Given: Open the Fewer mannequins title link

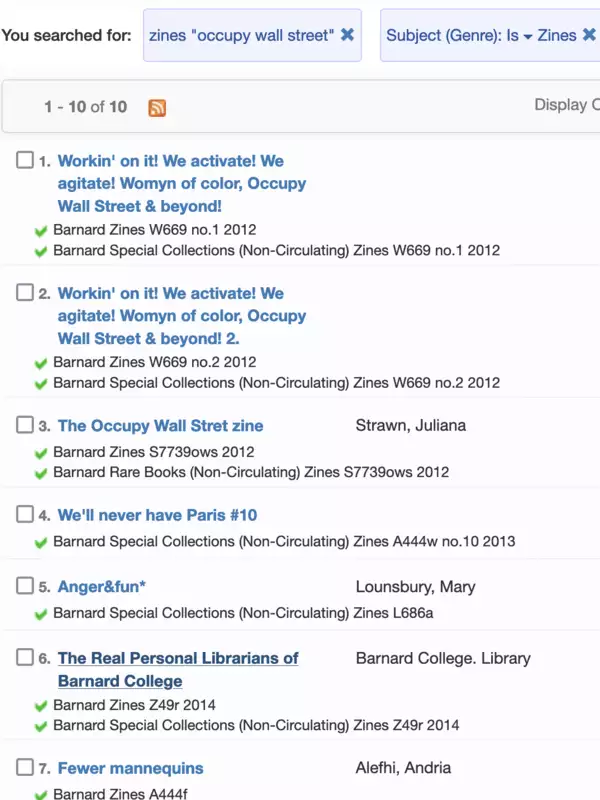Looking at the screenshot, I should [x=131, y=768].
